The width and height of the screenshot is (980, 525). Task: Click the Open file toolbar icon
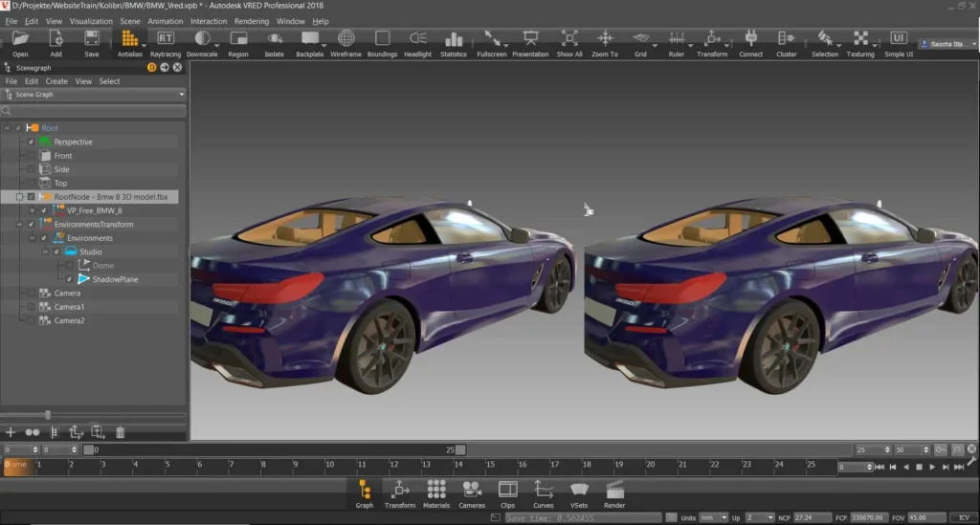(x=20, y=39)
